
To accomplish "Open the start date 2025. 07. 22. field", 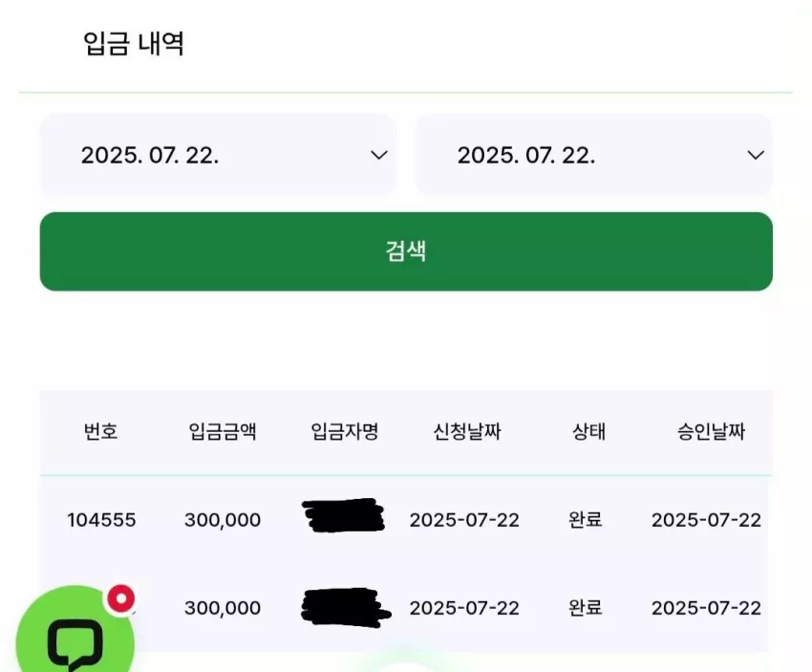I will pyautogui.click(x=218, y=155).
